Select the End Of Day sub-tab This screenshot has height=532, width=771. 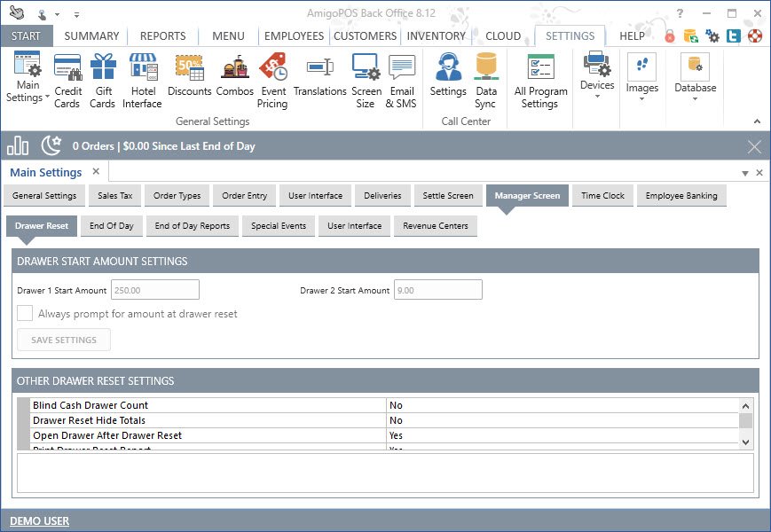tap(112, 226)
